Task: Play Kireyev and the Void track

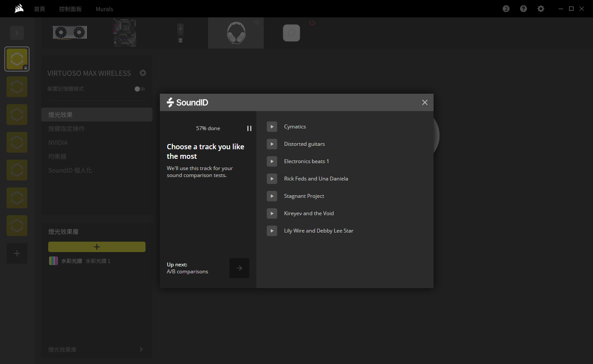Action: point(272,213)
